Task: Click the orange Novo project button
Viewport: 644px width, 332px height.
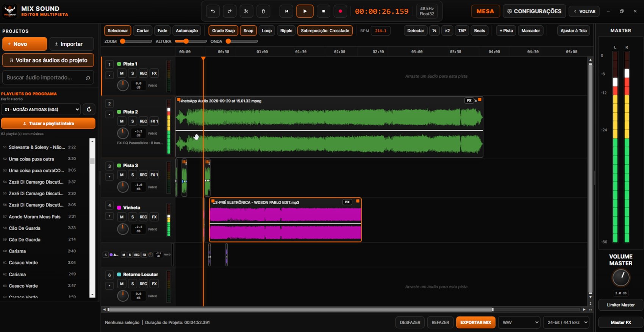Action: tap(25, 44)
